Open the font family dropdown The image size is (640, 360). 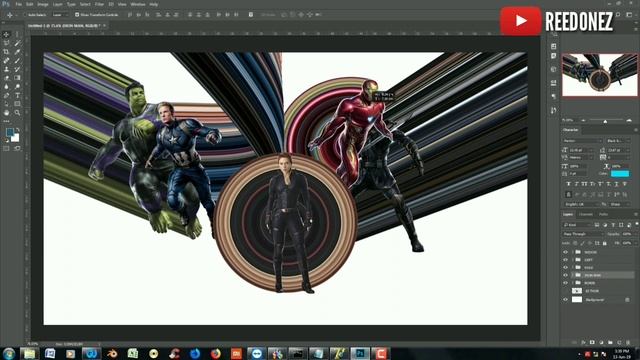point(582,141)
